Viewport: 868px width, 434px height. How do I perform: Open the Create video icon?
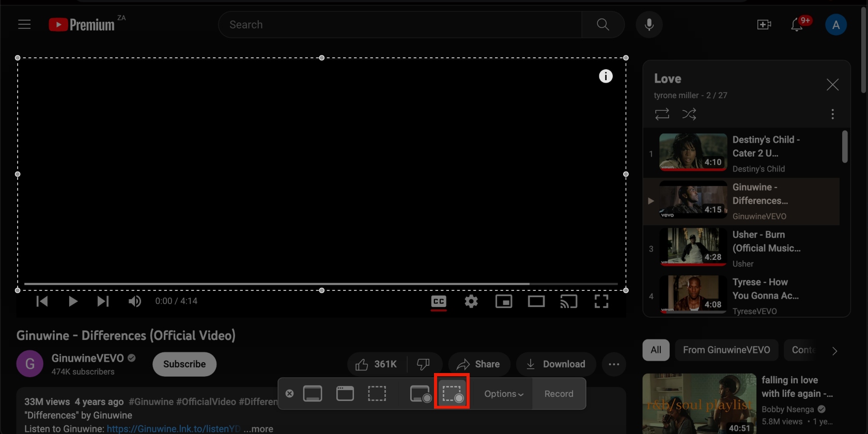tap(764, 24)
